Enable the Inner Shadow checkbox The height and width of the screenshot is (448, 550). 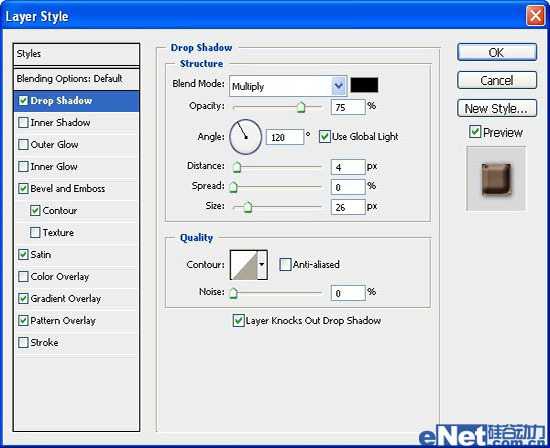coord(23,122)
